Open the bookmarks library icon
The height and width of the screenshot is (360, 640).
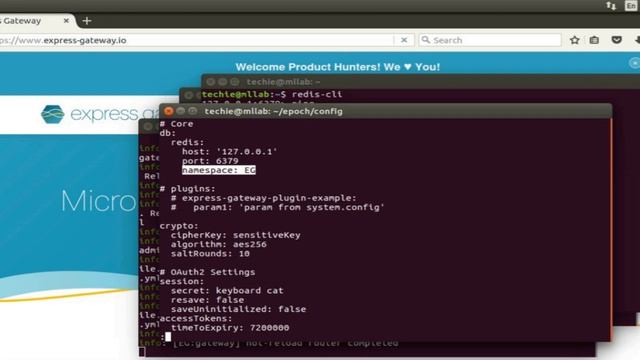[594, 40]
